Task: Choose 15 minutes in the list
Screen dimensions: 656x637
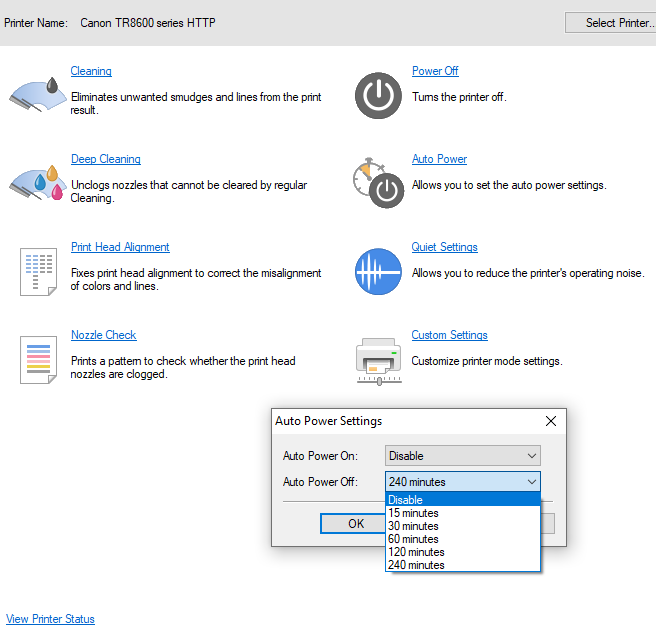Action: pos(462,513)
